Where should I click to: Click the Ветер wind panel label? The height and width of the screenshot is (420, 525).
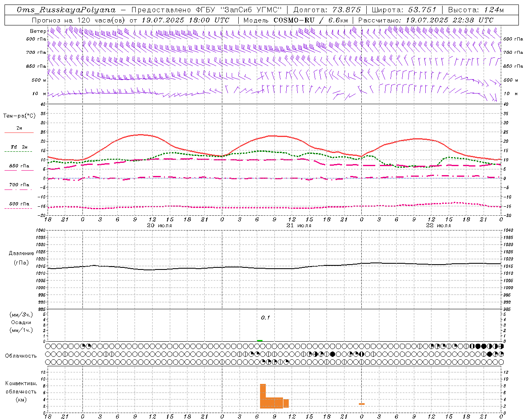(x=38, y=31)
